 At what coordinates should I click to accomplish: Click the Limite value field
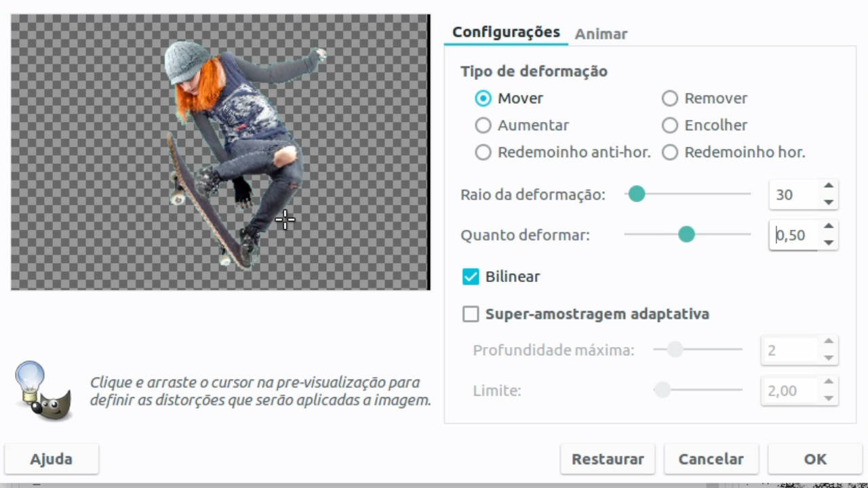coord(789,391)
